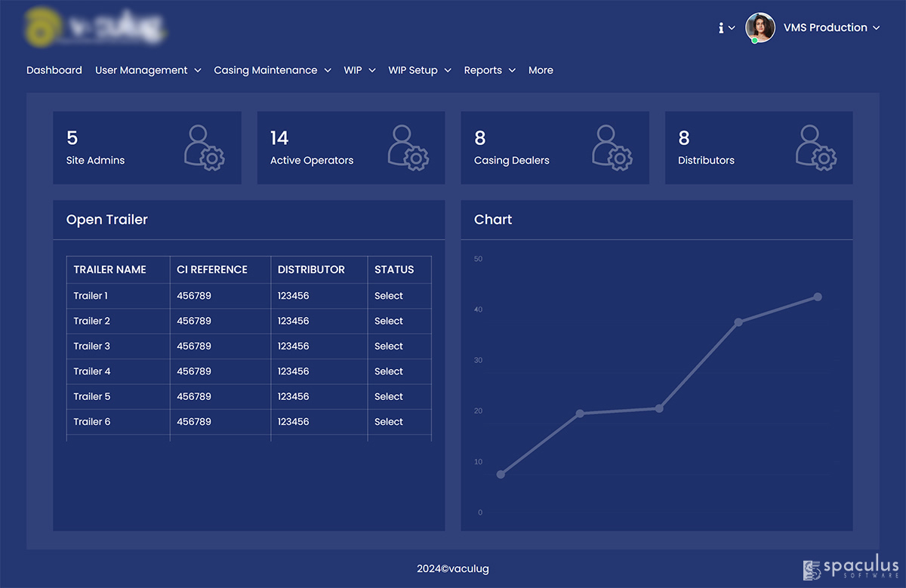The width and height of the screenshot is (906, 588).
Task: Click the Site Admins user-gear icon
Action: click(x=204, y=147)
